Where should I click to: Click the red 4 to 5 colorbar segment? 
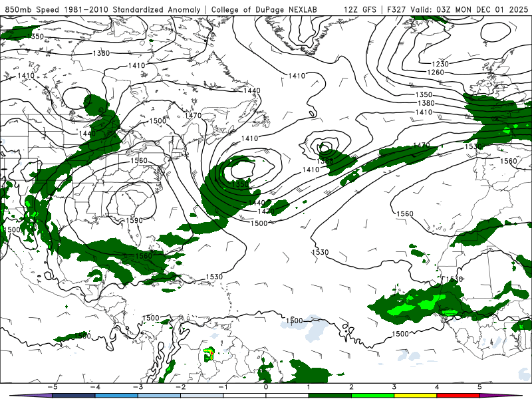pyautogui.click(x=458, y=396)
